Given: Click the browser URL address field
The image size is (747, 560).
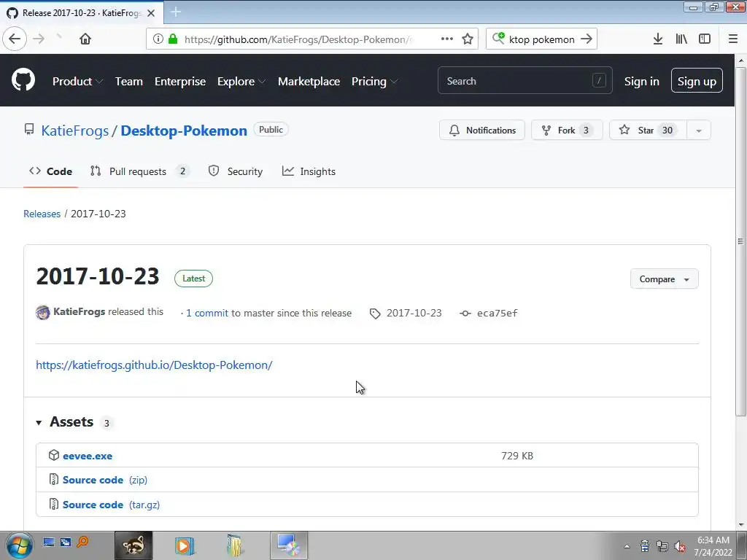Looking at the screenshot, I should coord(299,39).
